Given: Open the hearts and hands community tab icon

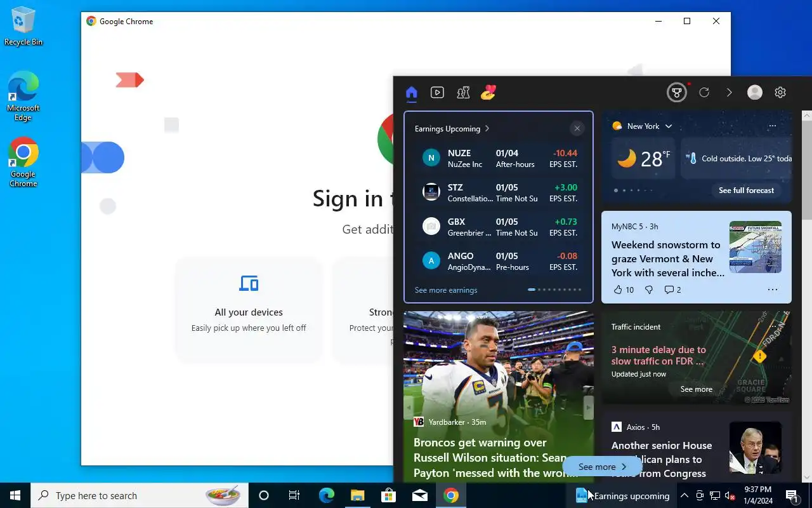Looking at the screenshot, I should tap(488, 93).
